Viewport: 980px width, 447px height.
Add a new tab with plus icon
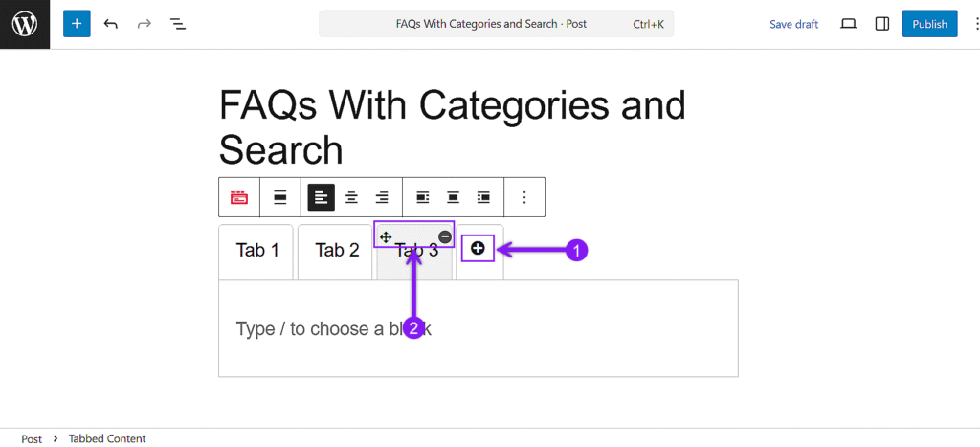pos(479,249)
